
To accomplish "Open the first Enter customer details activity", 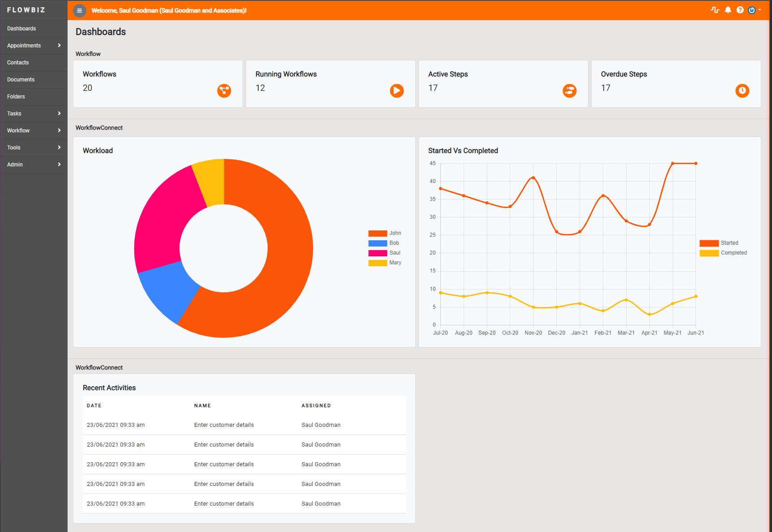I will (x=224, y=425).
